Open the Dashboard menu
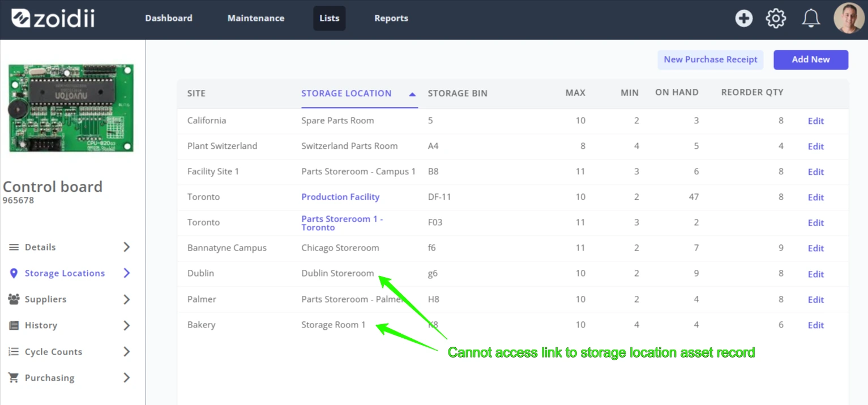 169,18
